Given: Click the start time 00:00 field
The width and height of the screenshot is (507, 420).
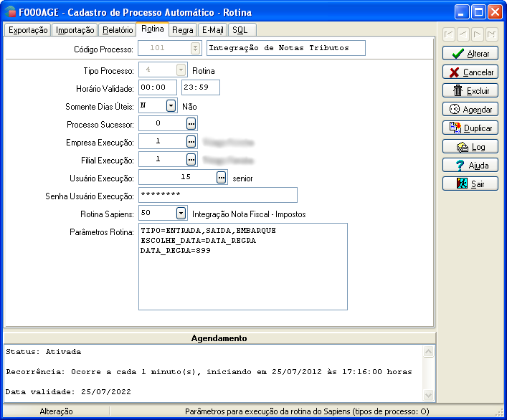Looking at the screenshot, I should pyautogui.click(x=158, y=87).
